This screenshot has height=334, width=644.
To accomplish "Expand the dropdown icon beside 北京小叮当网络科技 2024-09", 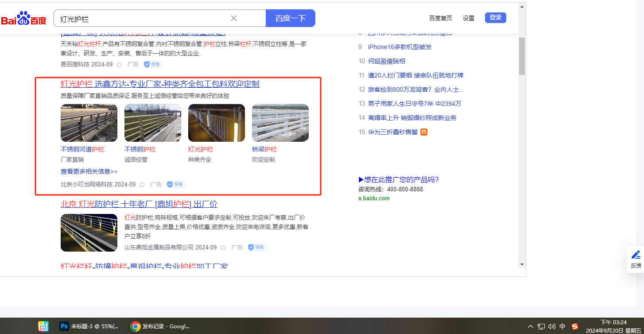I will point(142,185).
